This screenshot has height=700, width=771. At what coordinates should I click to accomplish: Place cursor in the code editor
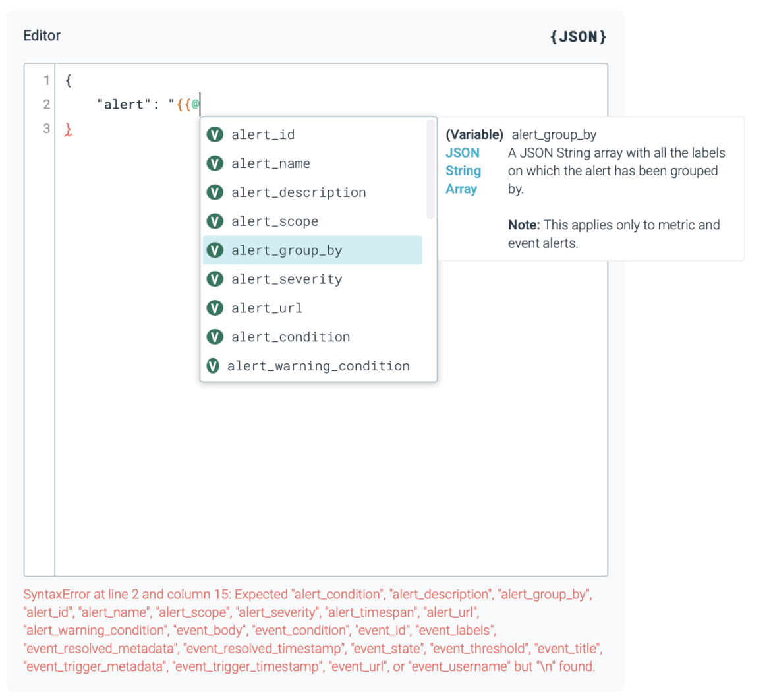(x=264, y=461)
